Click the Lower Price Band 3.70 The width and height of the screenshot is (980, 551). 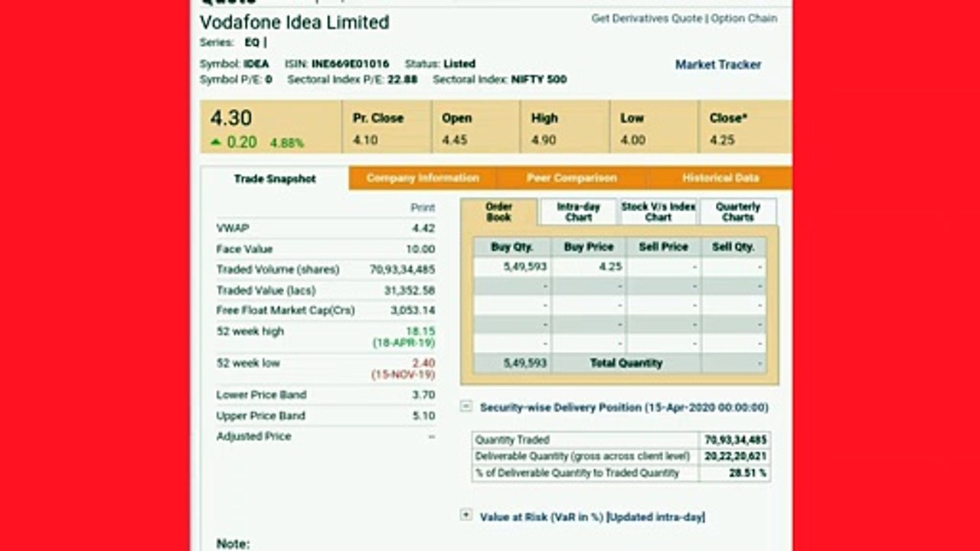(423, 395)
